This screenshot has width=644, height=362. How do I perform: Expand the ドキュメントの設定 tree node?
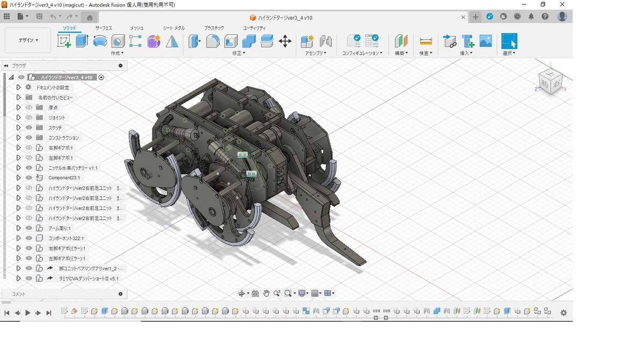(x=18, y=87)
